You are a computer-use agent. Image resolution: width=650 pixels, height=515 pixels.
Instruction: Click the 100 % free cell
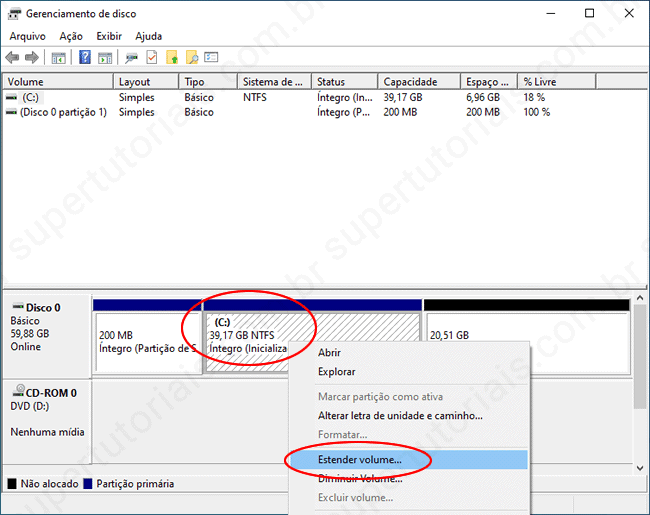(x=536, y=112)
